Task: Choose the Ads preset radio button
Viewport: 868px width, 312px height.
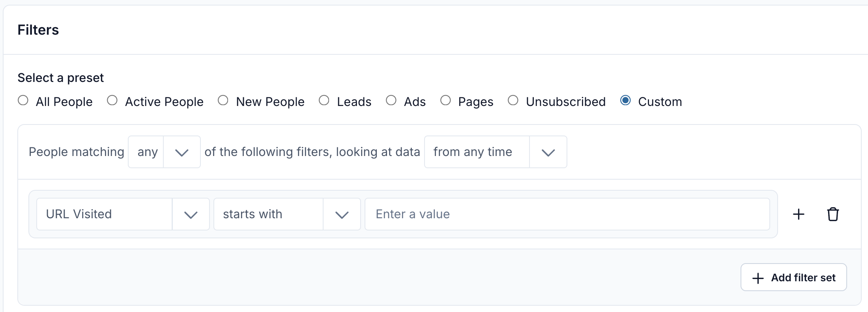Action: (391, 100)
